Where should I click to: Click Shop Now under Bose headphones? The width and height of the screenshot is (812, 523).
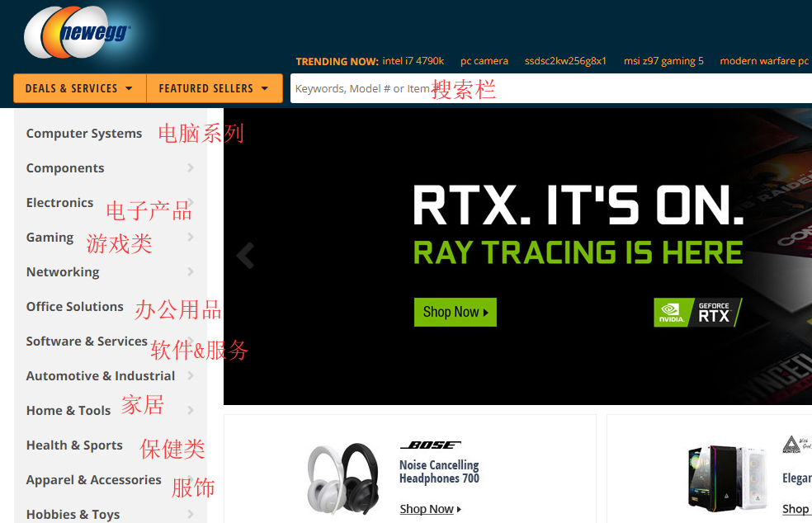coord(430,509)
